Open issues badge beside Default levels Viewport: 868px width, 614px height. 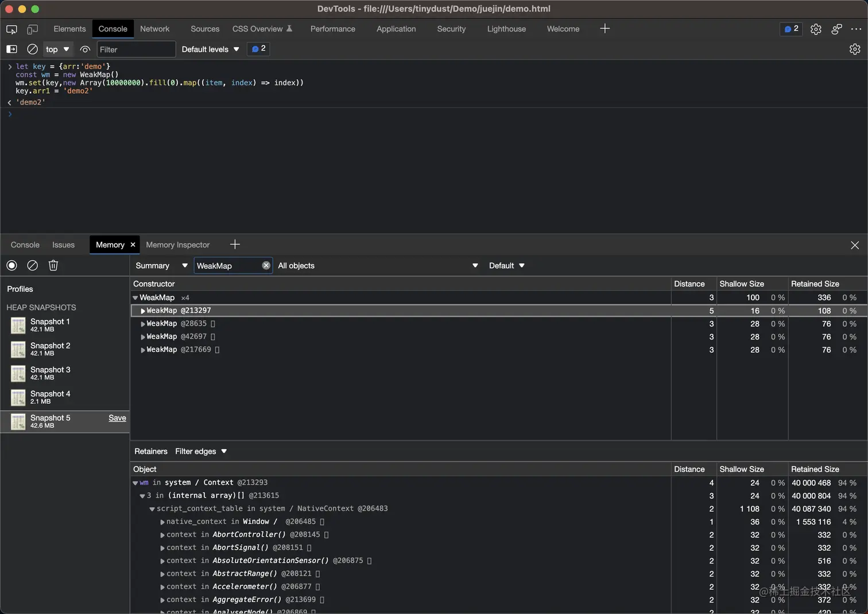[258, 49]
